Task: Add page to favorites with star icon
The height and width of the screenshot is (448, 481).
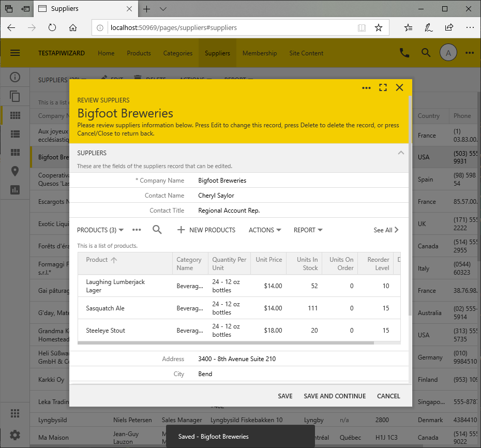Action: point(379,27)
